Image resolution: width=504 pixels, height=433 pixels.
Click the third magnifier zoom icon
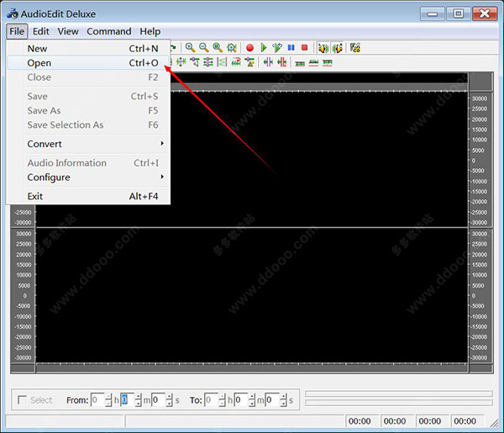tap(218, 48)
